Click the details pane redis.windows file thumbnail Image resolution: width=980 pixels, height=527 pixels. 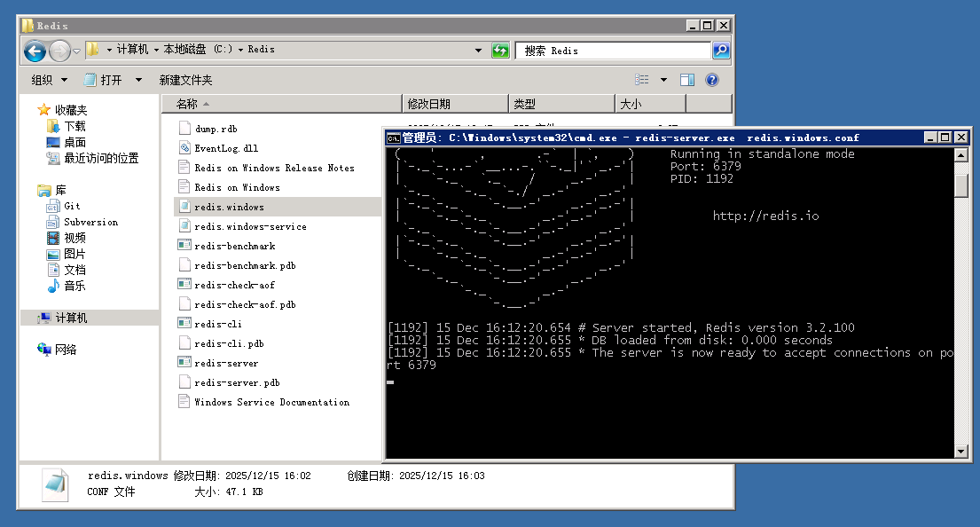(55, 484)
